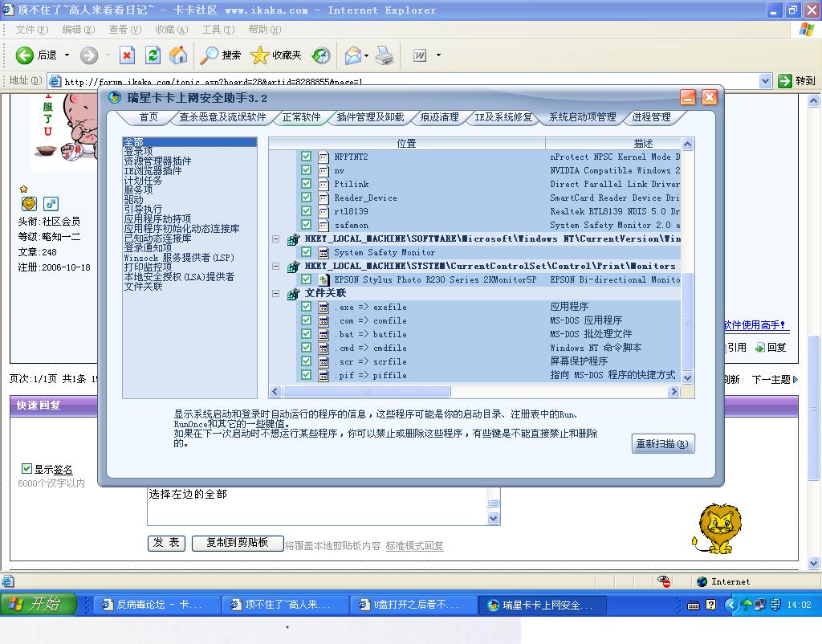This screenshot has height=644, width=822.
Task: Click the green Refresh icon
Action: coord(153,55)
